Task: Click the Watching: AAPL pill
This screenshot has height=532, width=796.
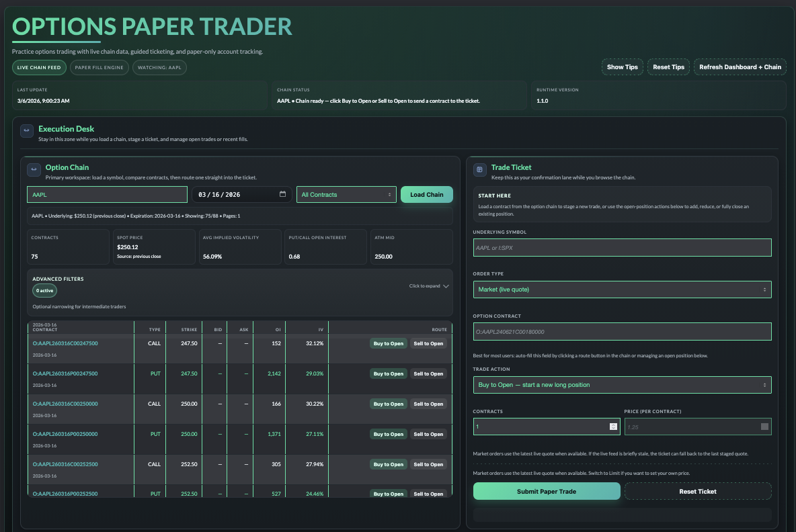Action: tap(159, 67)
